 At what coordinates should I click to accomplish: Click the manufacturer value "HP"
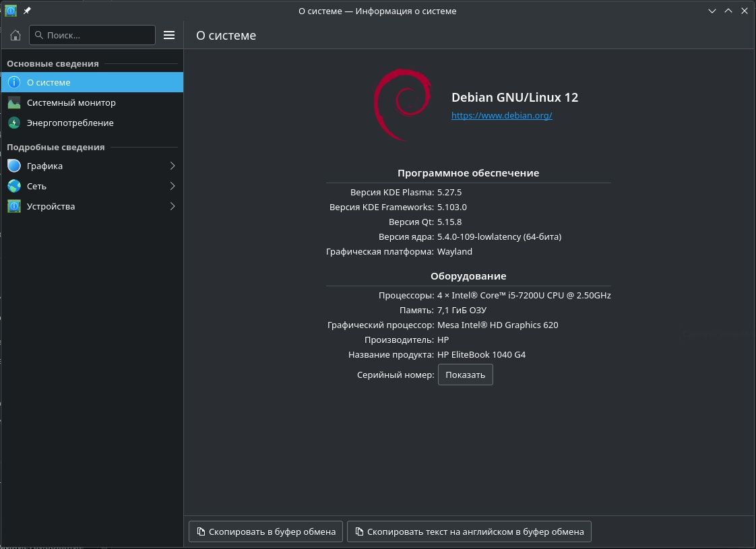[443, 340]
